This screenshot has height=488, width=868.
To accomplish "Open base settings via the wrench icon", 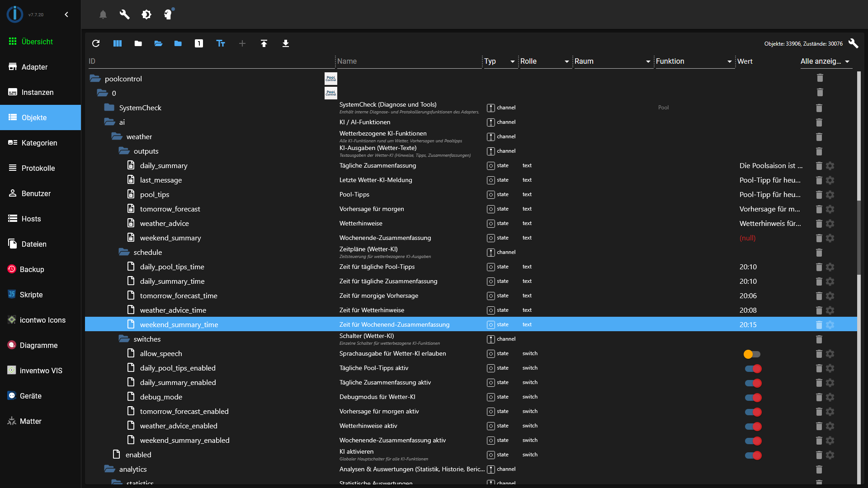I will 124,14.
